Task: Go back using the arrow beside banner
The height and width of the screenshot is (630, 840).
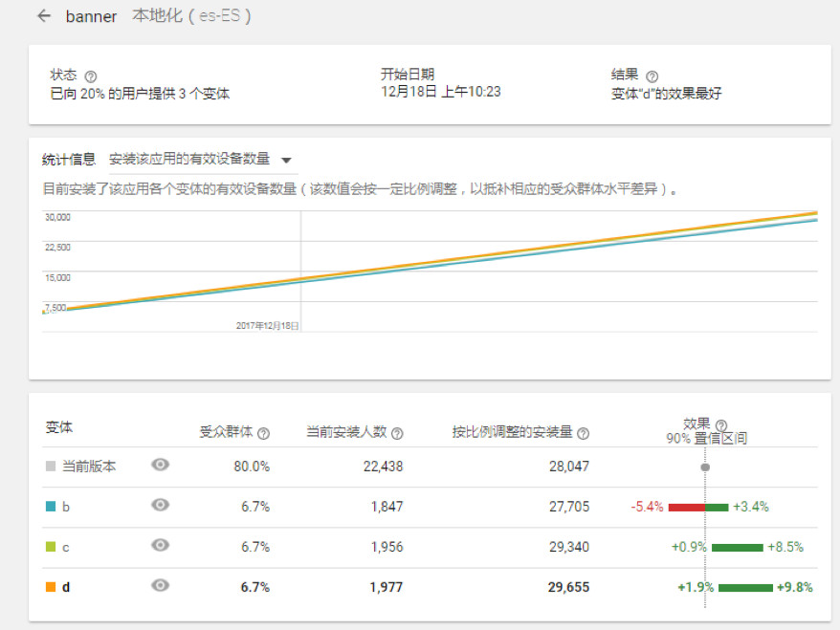Action: point(44,16)
